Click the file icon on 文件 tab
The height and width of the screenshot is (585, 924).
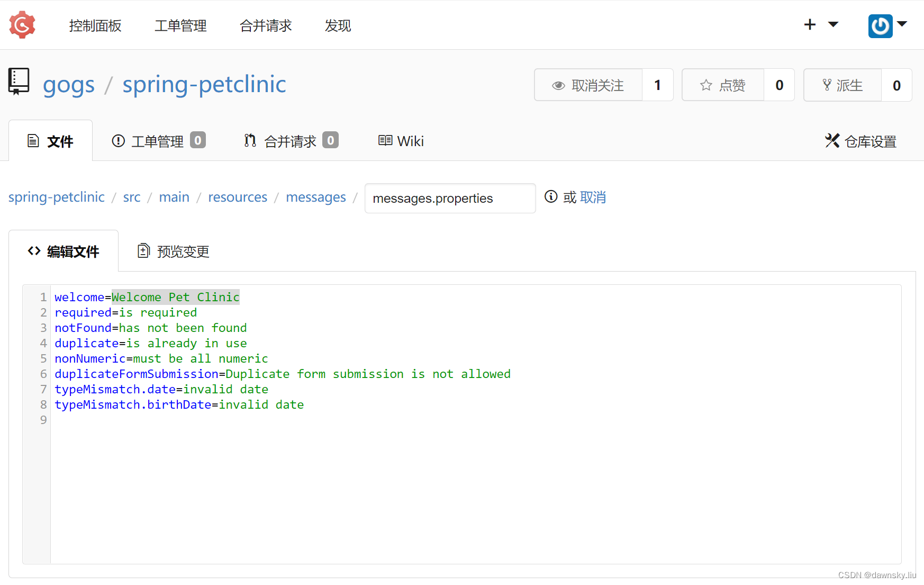click(33, 141)
